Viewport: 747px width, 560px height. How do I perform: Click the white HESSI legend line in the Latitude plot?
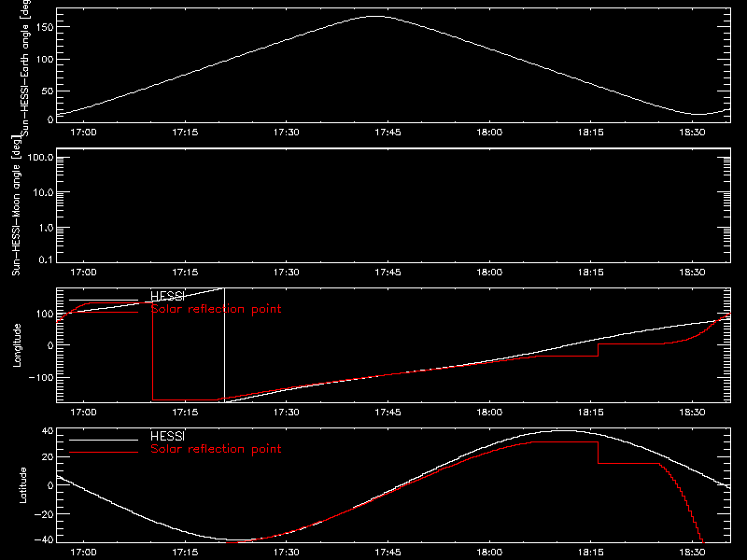coord(104,440)
